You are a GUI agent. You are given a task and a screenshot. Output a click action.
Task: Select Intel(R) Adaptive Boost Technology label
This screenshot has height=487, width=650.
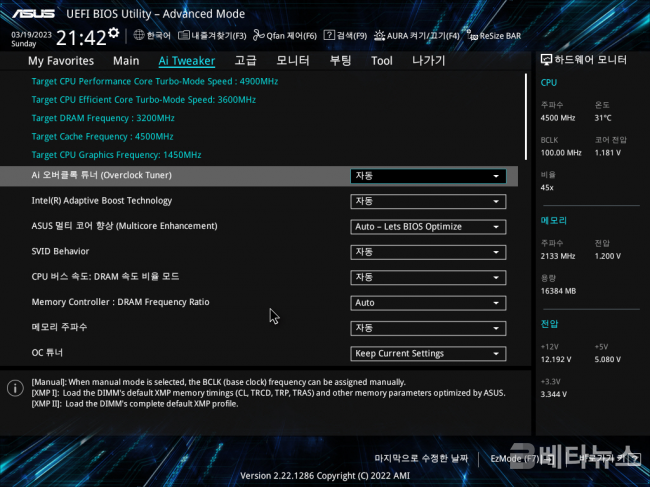(102, 201)
